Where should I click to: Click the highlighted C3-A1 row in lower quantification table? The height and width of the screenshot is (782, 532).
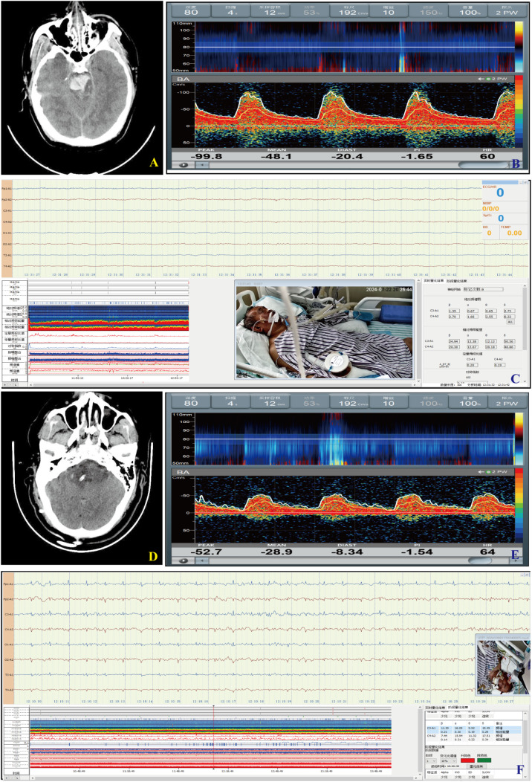tap(473, 728)
